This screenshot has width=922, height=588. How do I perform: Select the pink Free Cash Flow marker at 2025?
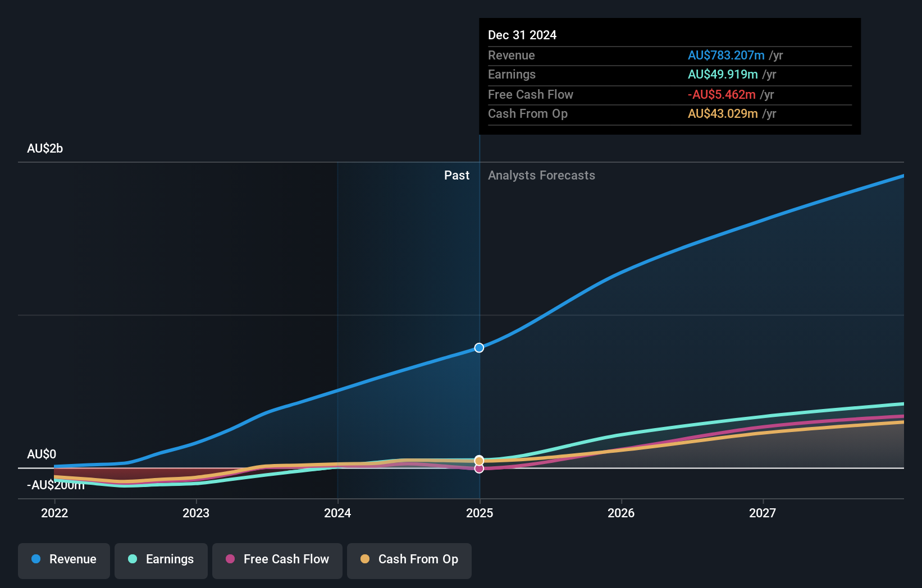(479, 468)
